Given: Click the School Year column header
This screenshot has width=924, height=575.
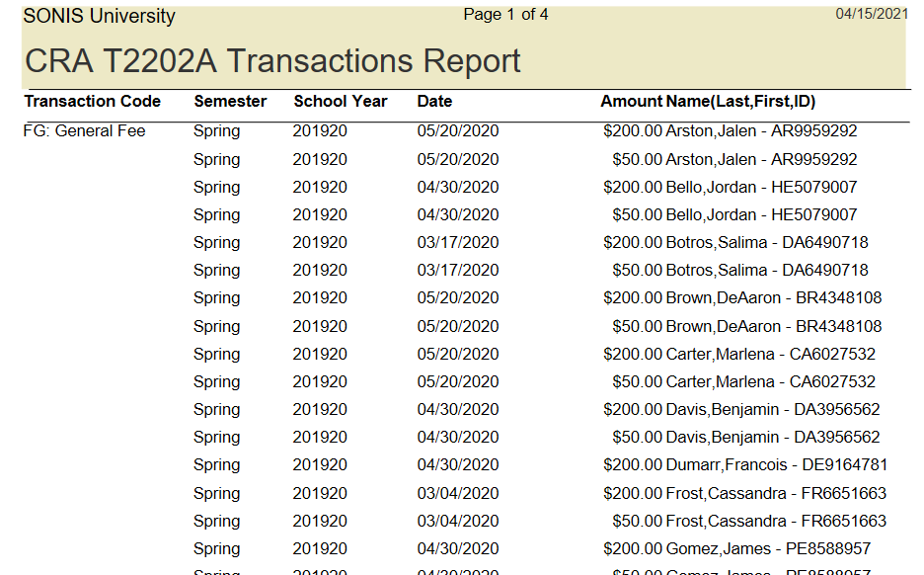Looking at the screenshot, I should tap(341, 102).
